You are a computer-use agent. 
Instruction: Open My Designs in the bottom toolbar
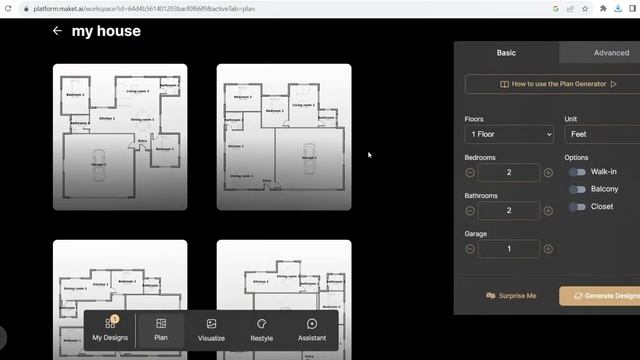click(110, 329)
